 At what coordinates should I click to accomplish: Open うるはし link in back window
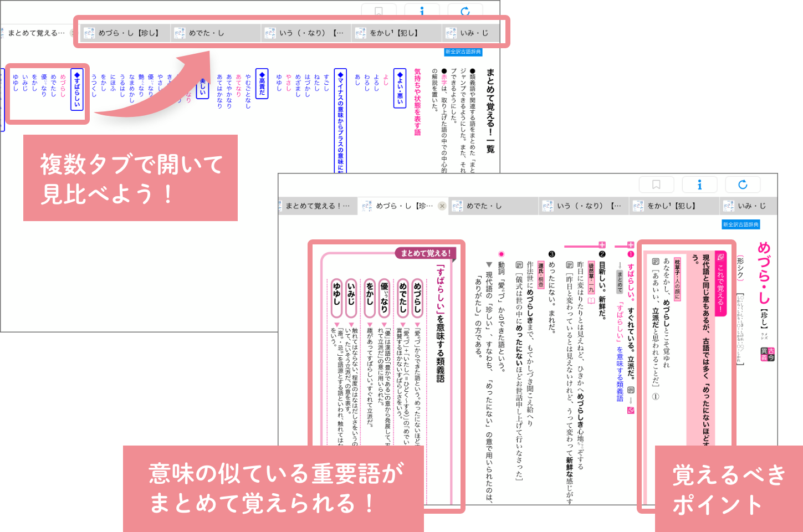(122, 86)
